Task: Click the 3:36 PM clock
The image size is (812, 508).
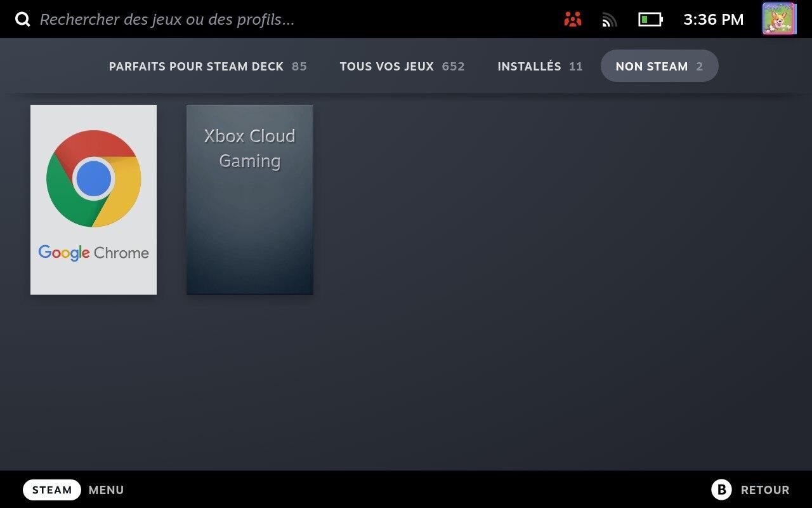Action: [713, 20]
